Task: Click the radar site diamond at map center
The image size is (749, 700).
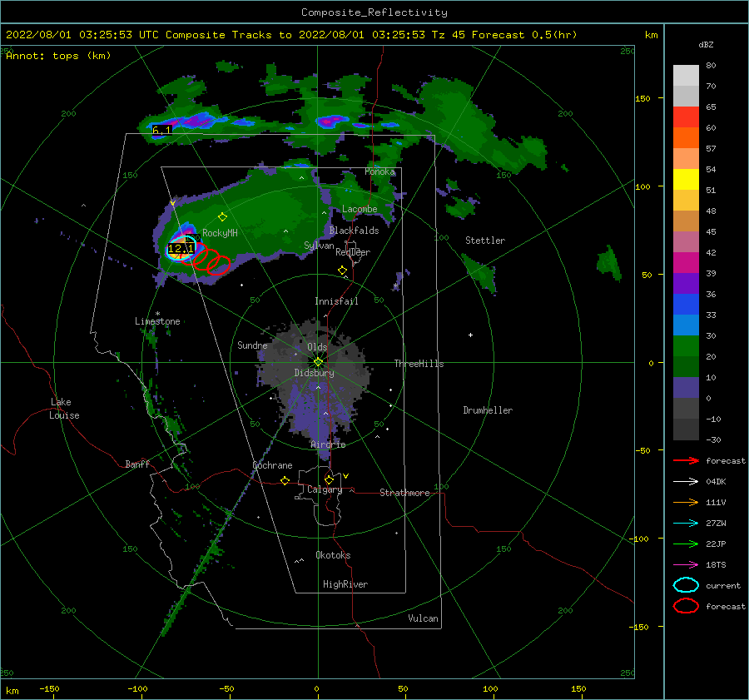Action: pos(318,362)
